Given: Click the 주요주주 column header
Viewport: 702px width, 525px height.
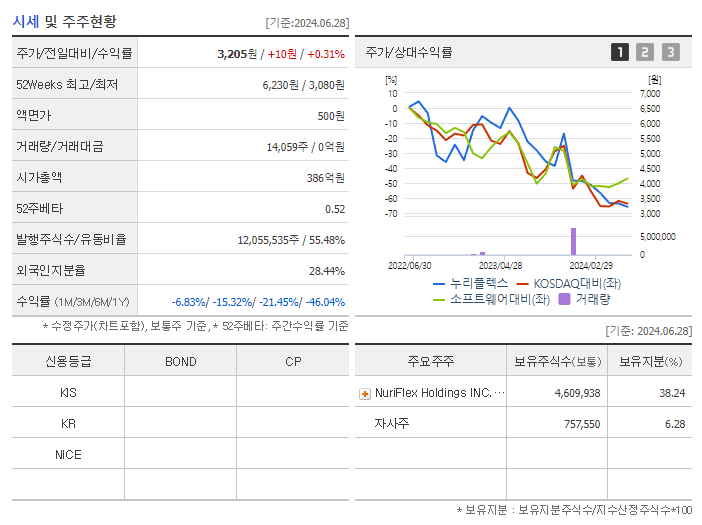Looking at the screenshot, I should tap(431, 361).
